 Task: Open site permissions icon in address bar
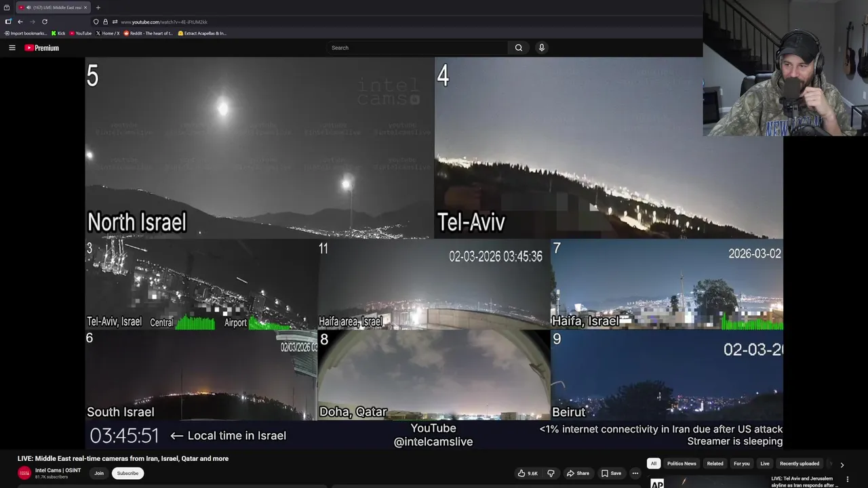pos(115,22)
